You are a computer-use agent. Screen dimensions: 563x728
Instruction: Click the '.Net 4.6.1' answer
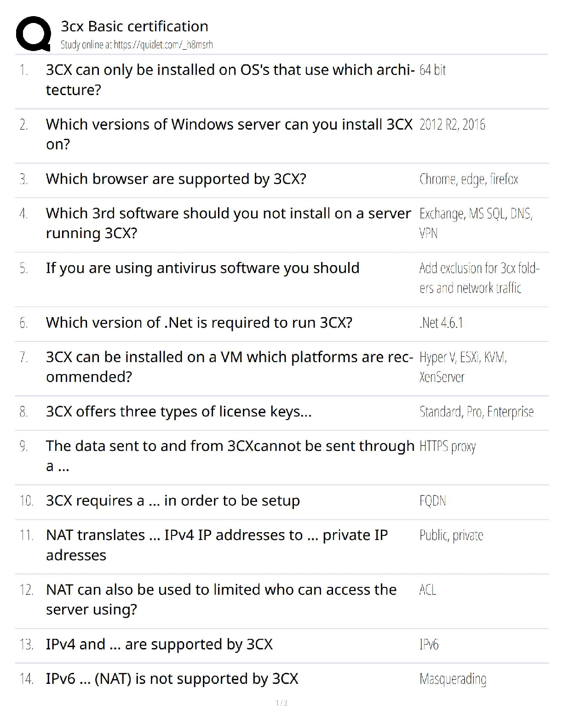(x=441, y=323)
